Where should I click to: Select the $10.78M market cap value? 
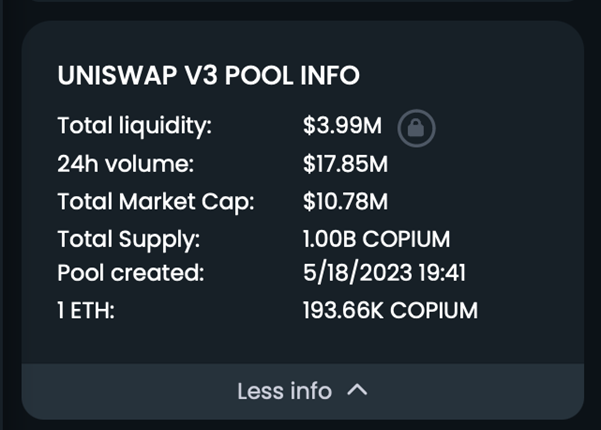[345, 202]
